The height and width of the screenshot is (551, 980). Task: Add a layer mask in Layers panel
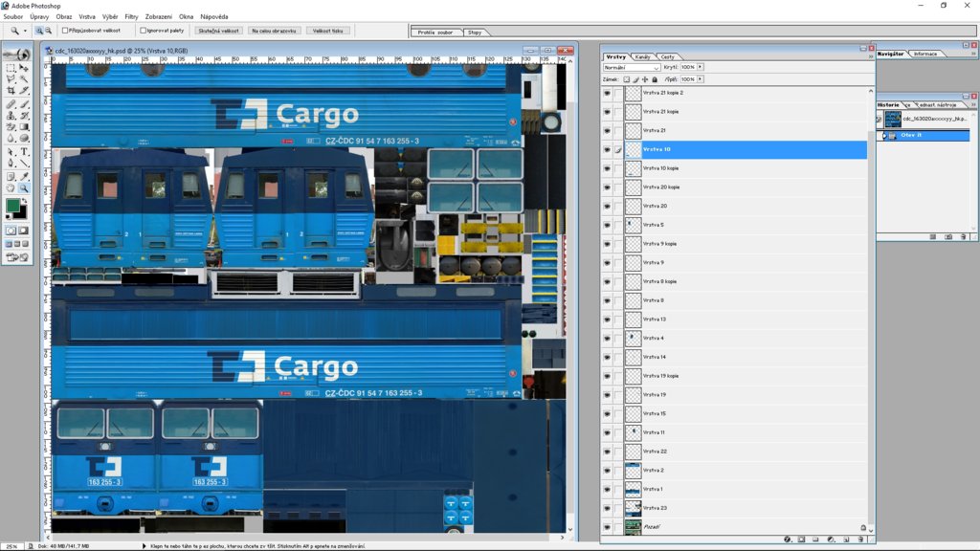click(801, 540)
